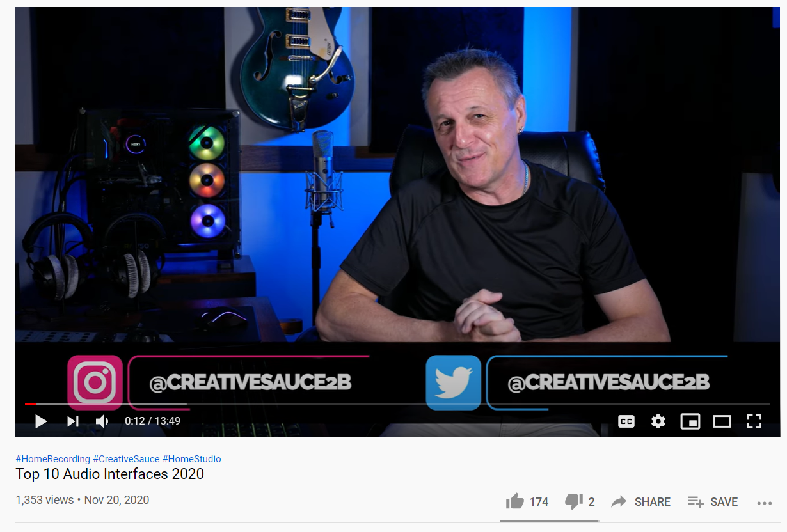787x532 pixels.
Task: Skip to the next video
Action: point(73,421)
